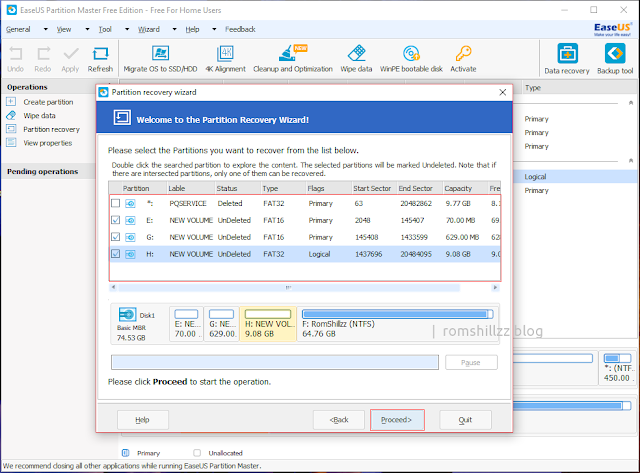
Task: Click the preview eye icon for H: partition
Action: coord(130,254)
